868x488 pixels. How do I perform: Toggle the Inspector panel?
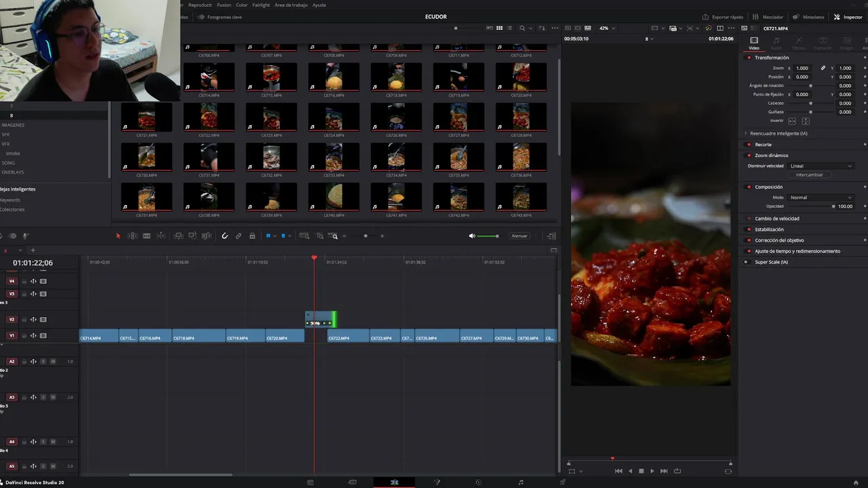click(x=848, y=17)
